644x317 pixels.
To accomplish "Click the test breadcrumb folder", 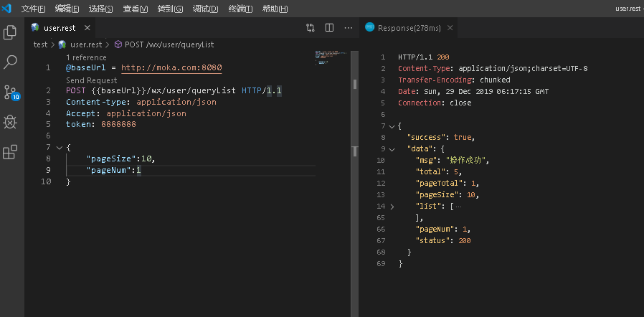I will coord(41,44).
